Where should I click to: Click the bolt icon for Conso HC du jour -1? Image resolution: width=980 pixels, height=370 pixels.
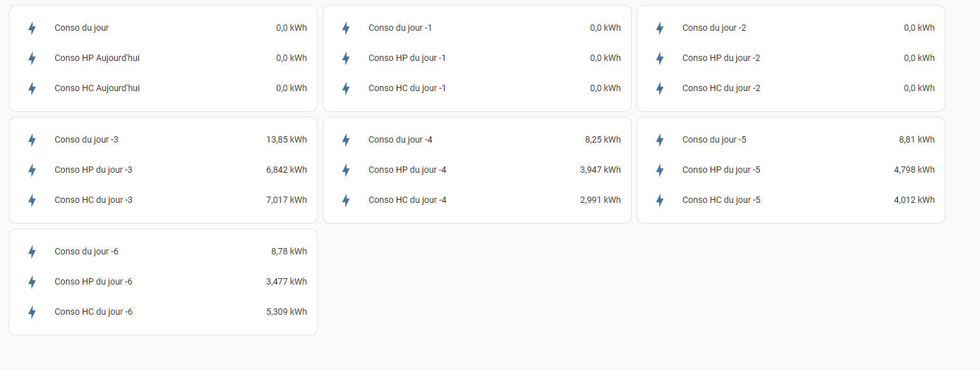346,89
